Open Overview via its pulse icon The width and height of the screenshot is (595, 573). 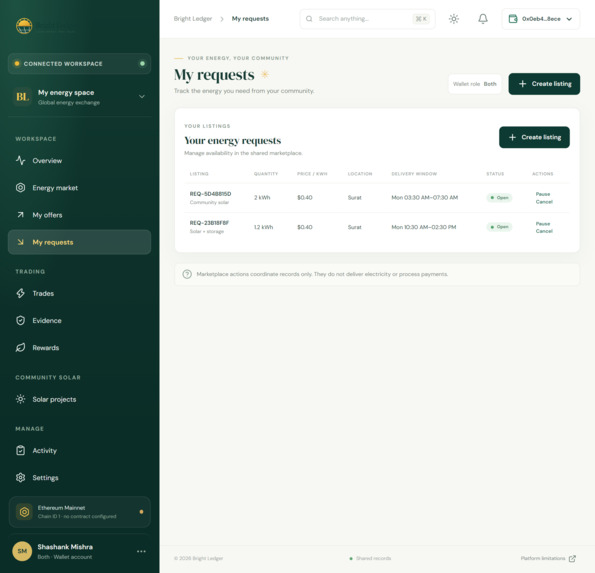(x=20, y=161)
